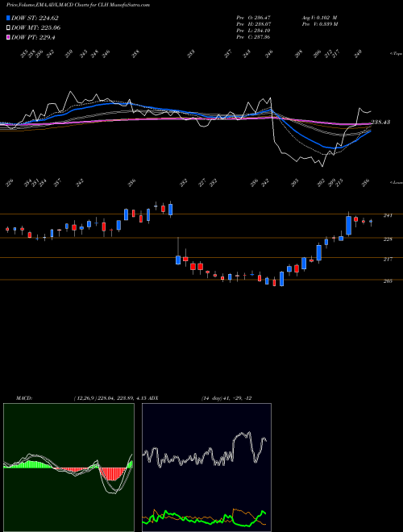
Task: Click the 217 price level label
Action: [x=388, y=259]
